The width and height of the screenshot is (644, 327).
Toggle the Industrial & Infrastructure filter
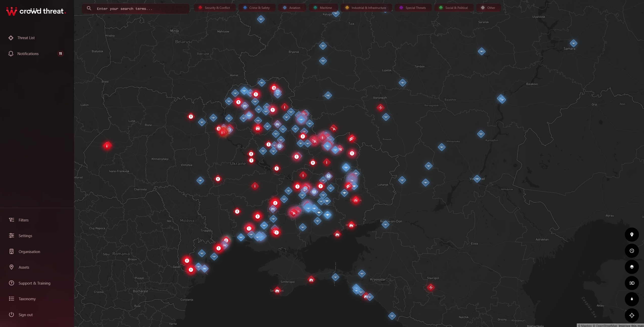point(366,8)
